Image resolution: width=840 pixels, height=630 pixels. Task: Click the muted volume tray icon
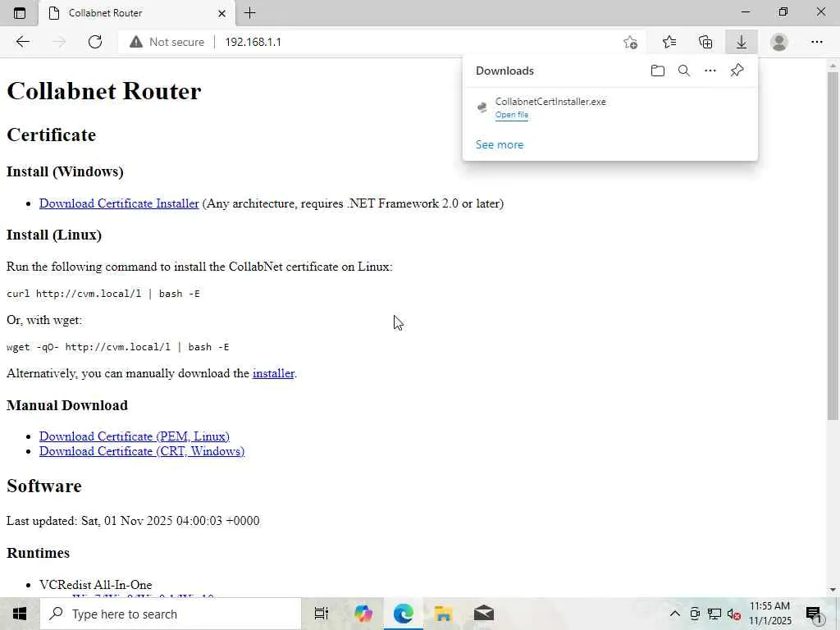click(x=733, y=614)
